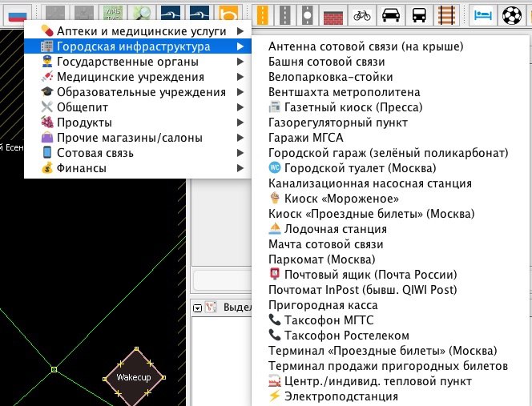
Task: Select the bus preset icon
Action: 419,15
